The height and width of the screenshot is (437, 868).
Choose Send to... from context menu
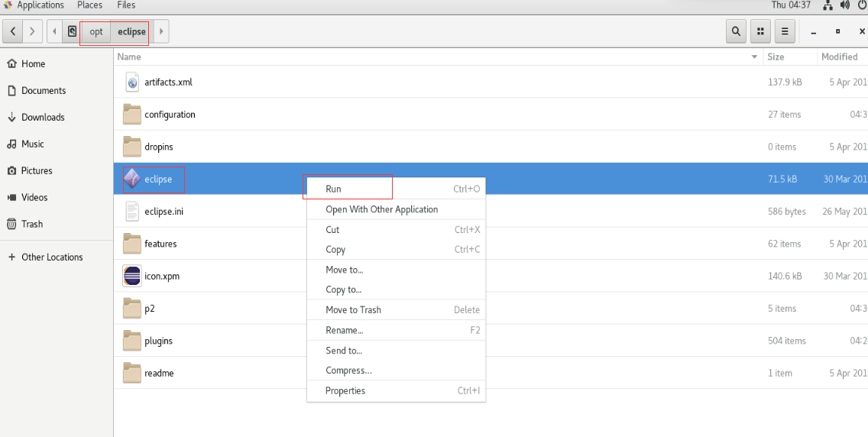397,351
